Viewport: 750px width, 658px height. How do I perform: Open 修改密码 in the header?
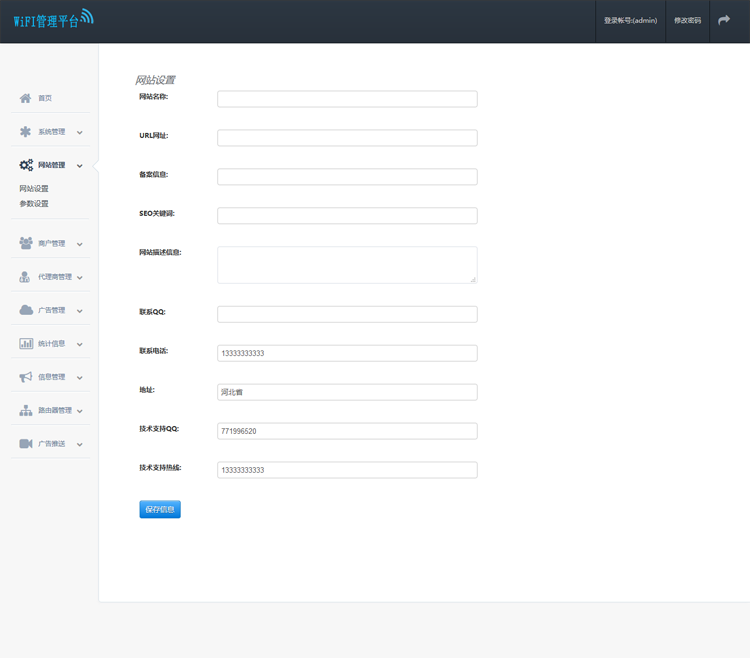tap(687, 21)
